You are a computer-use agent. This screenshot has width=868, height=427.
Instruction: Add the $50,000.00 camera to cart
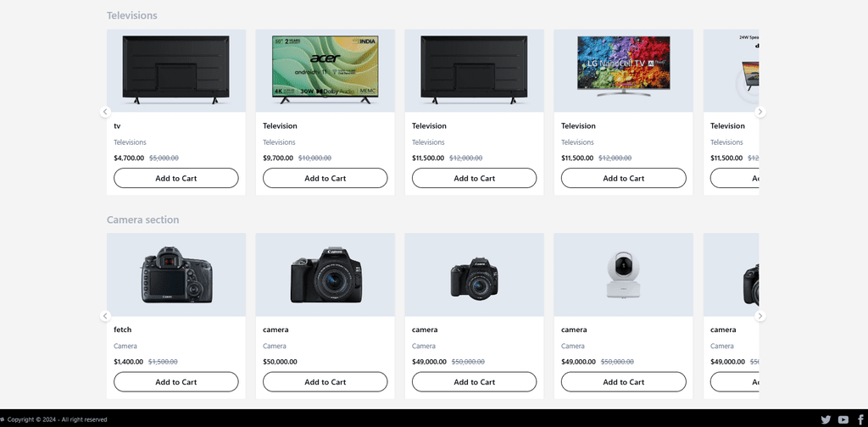pos(325,381)
